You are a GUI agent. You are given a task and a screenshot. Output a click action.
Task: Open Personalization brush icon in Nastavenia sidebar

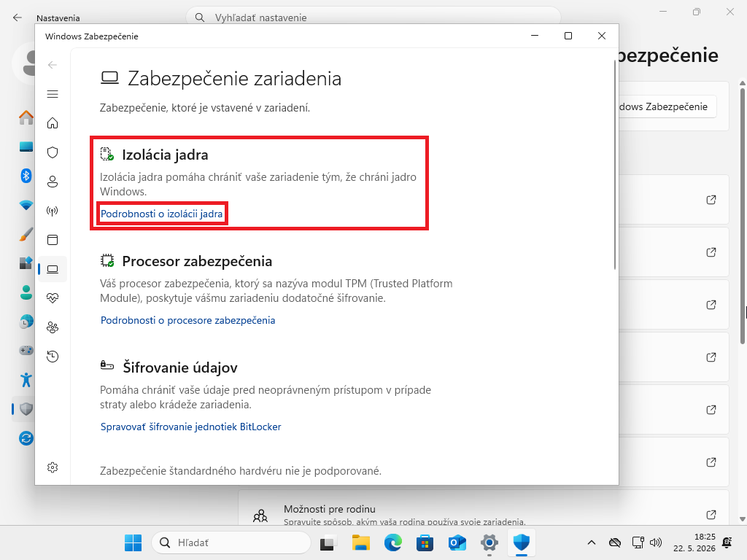(x=26, y=234)
